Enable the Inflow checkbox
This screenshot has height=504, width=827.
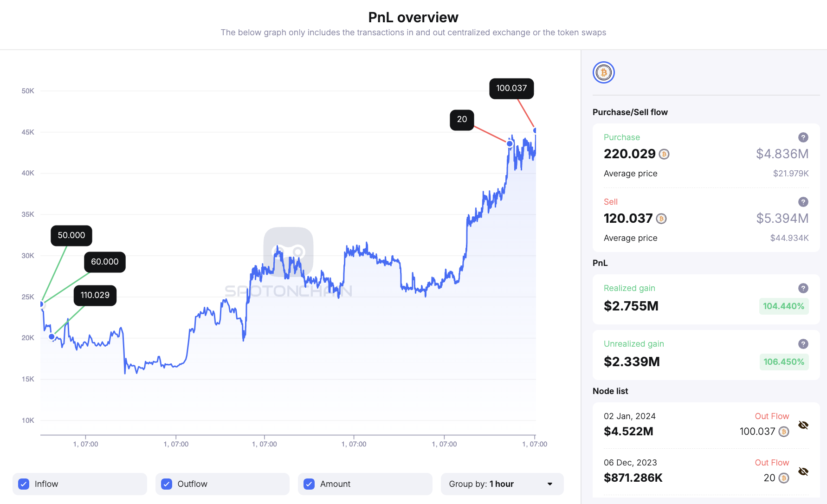[x=23, y=484]
